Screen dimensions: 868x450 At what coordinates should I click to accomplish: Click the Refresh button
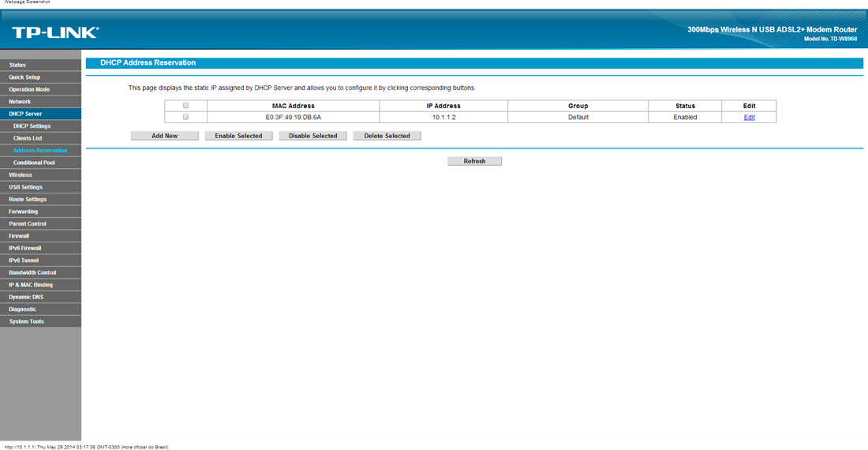point(474,161)
